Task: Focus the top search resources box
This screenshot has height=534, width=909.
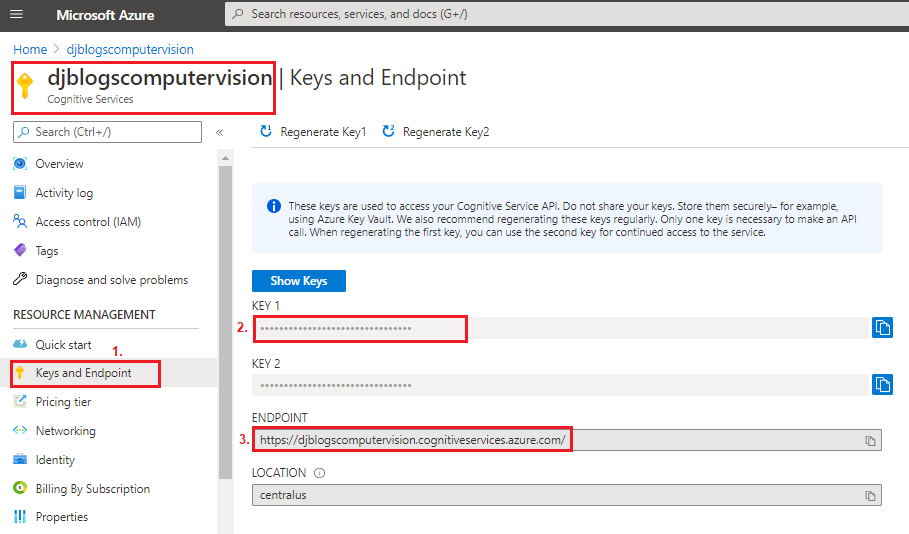Action: pos(567,14)
